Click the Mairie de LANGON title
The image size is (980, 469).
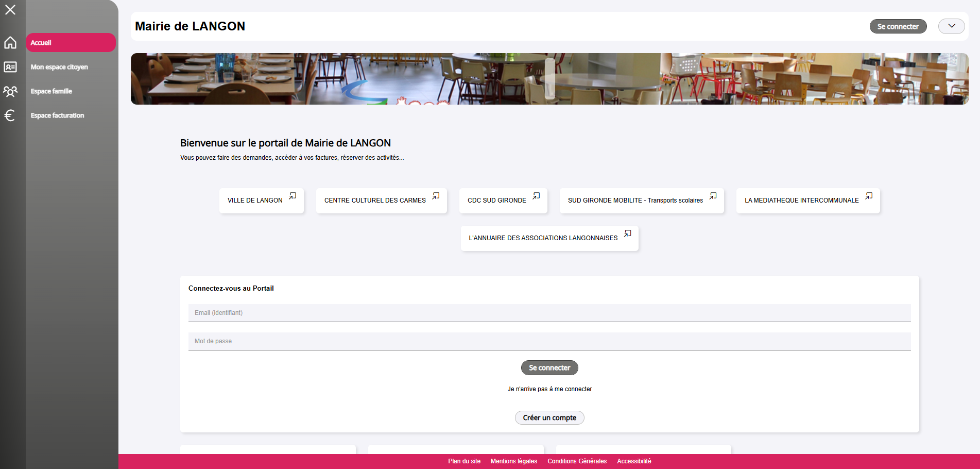point(190,26)
